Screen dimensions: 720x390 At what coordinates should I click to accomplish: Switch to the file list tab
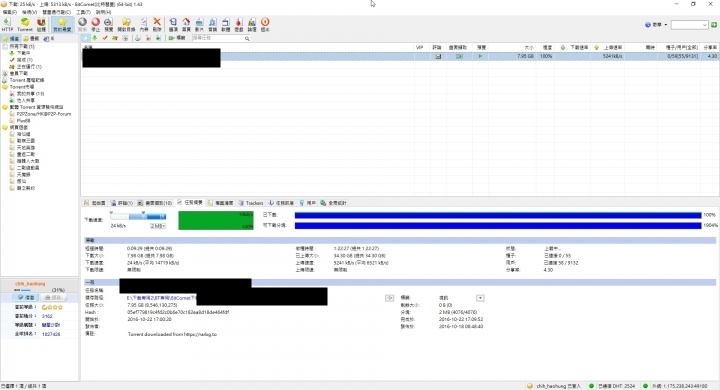(221, 203)
